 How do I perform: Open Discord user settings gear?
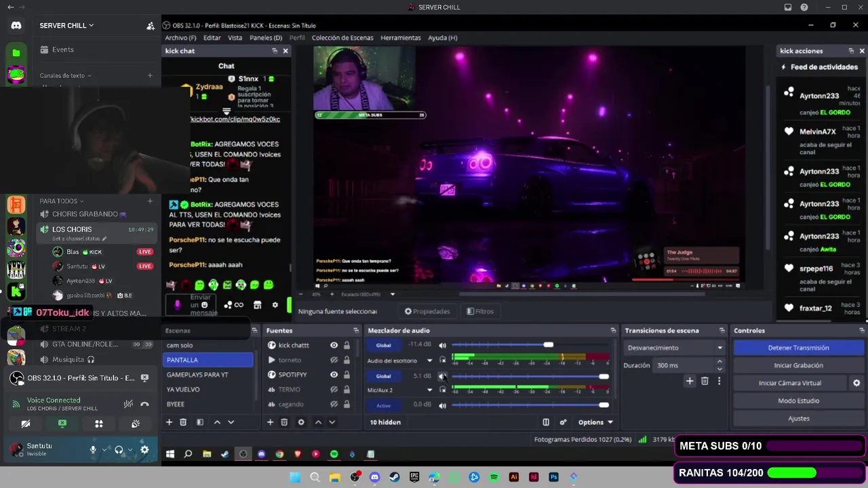tap(144, 449)
